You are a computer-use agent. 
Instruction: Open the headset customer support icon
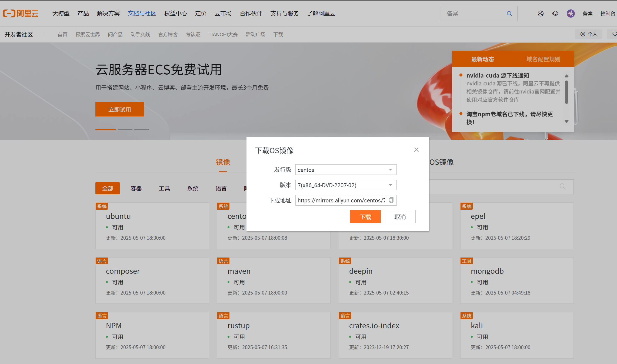555,14
